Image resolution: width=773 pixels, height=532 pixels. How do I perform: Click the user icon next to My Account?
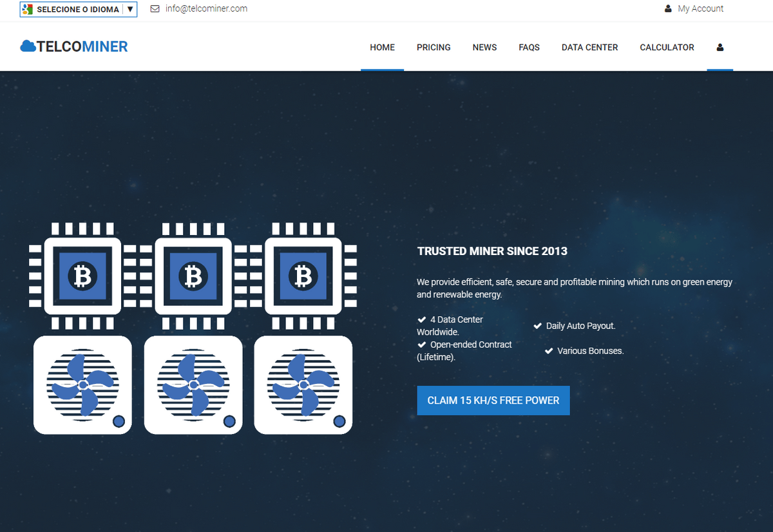[x=668, y=9]
